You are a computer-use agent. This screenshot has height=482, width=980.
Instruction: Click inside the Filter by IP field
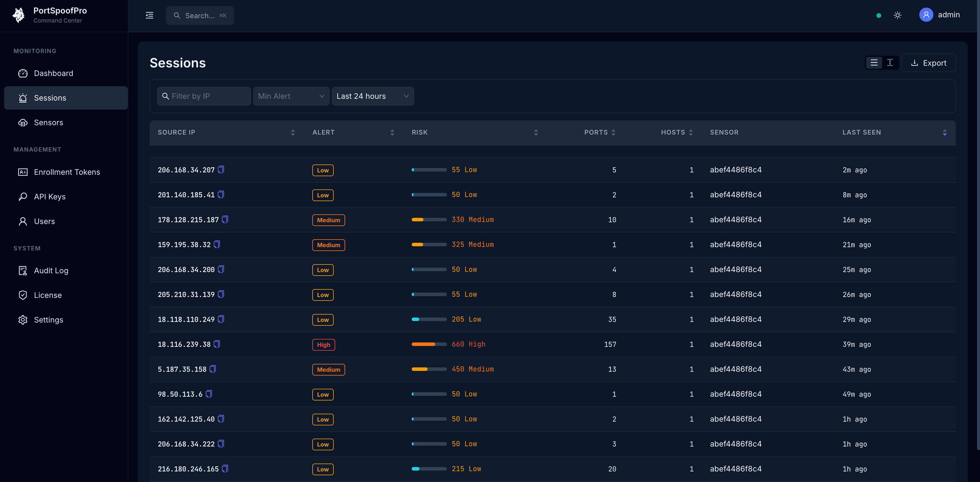pos(204,96)
